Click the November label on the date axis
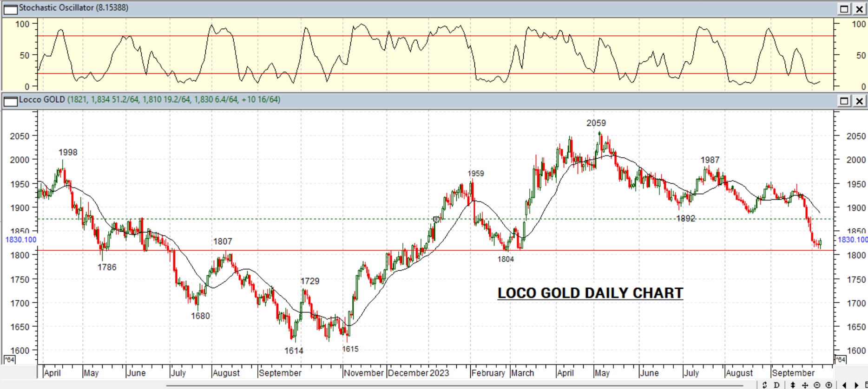This screenshot has width=868, height=389. [364, 373]
